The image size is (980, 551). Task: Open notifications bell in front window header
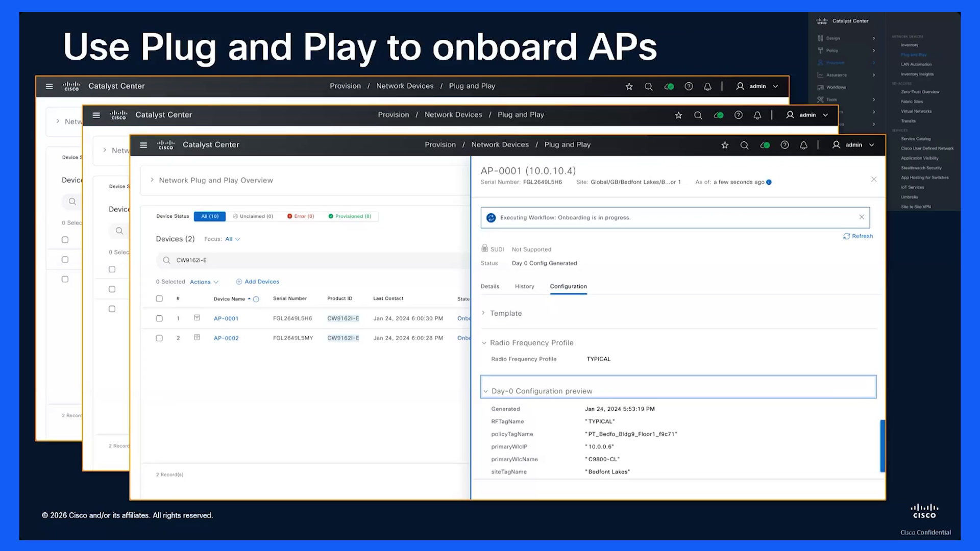803,145
